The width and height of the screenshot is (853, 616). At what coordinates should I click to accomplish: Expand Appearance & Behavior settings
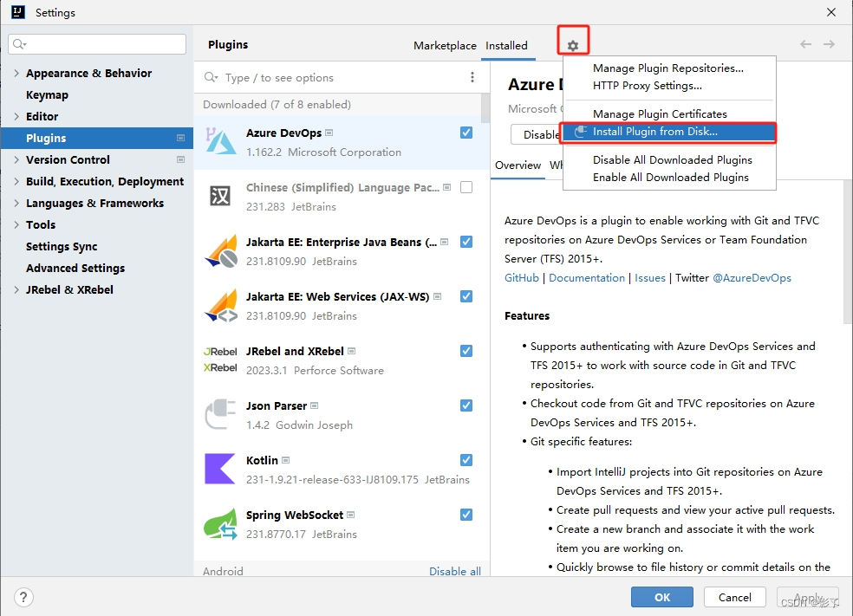(x=16, y=73)
